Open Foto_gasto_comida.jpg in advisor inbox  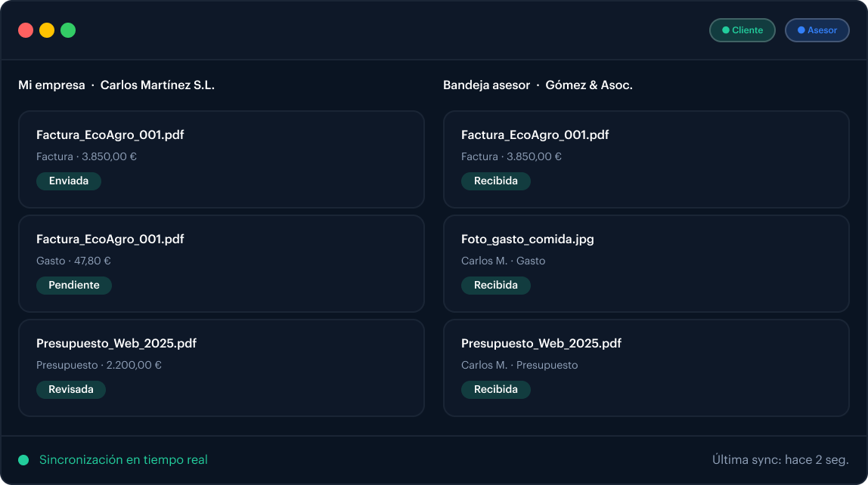(x=646, y=264)
